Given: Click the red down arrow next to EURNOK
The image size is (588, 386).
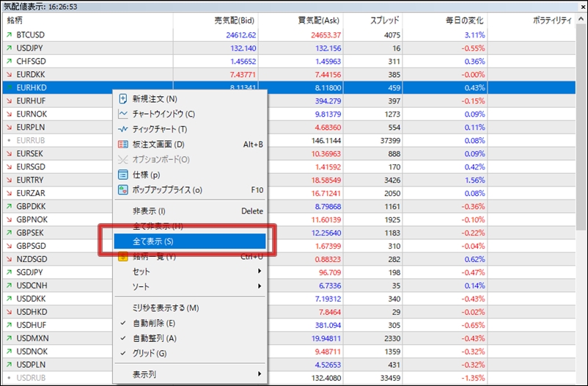Looking at the screenshot, I should [x=9, y=114].
